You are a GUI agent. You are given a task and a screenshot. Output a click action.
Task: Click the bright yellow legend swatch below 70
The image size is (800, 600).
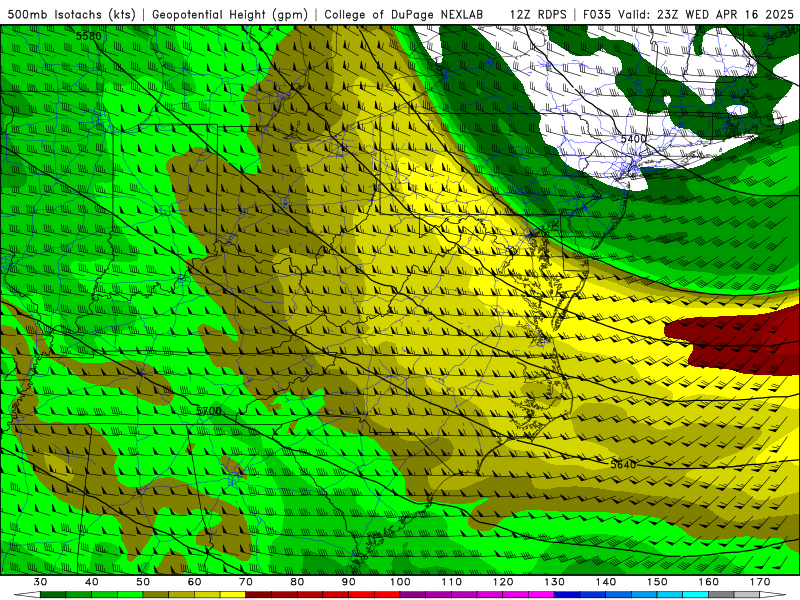(233, 595)
